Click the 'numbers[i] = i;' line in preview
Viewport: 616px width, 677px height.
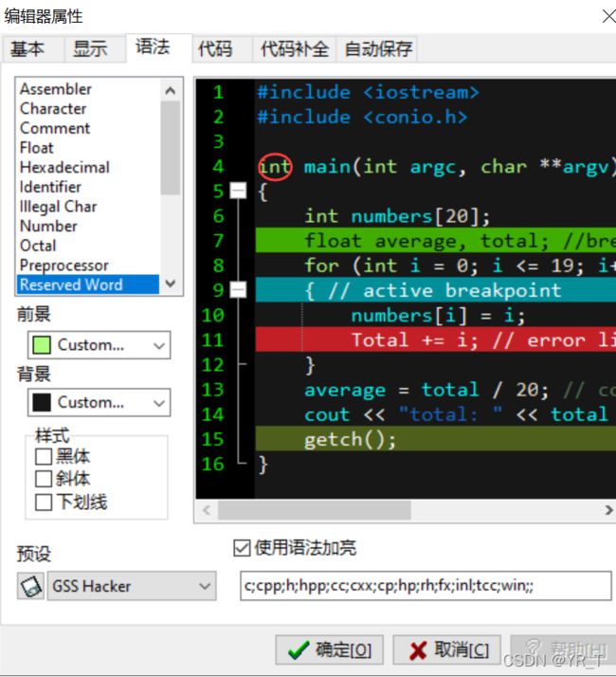click(438, 315)
